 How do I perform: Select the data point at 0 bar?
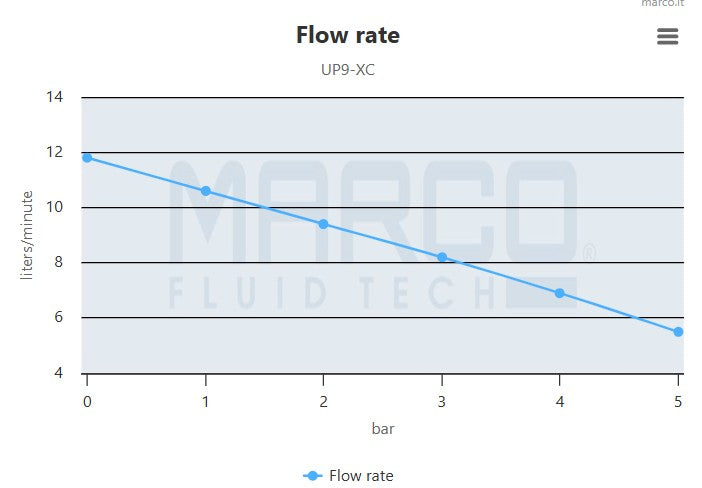[87, 158]
